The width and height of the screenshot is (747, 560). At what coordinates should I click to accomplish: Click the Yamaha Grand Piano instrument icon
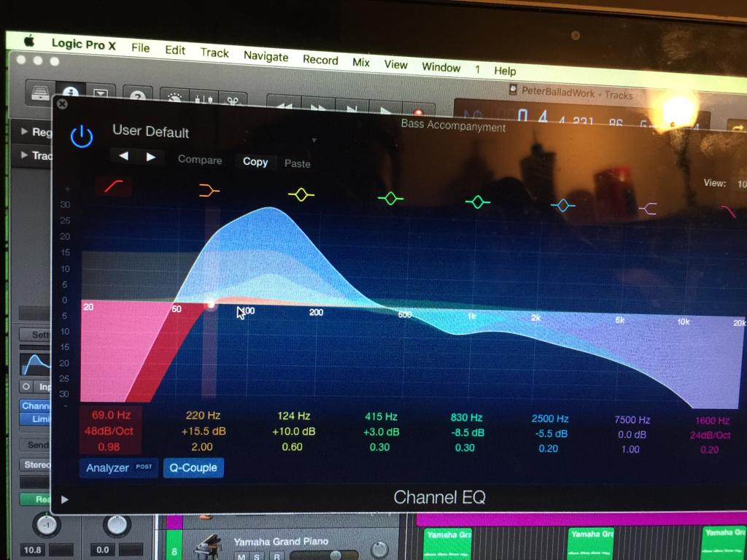(208, 547)
